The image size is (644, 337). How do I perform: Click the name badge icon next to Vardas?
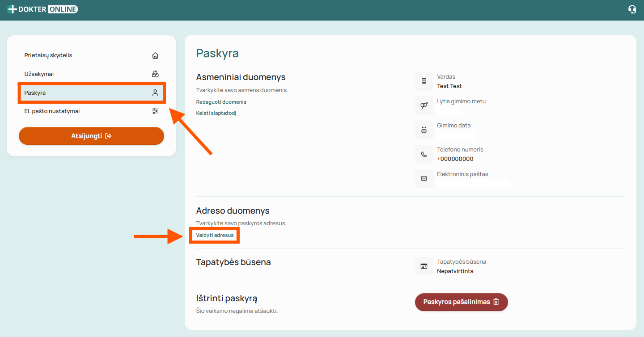[x=424, y=81]
